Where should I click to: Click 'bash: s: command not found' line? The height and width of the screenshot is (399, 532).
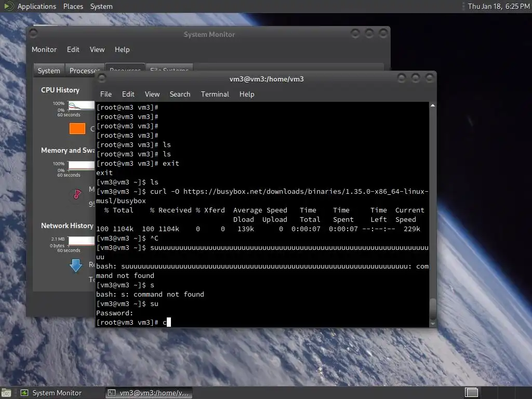(150, 294)
